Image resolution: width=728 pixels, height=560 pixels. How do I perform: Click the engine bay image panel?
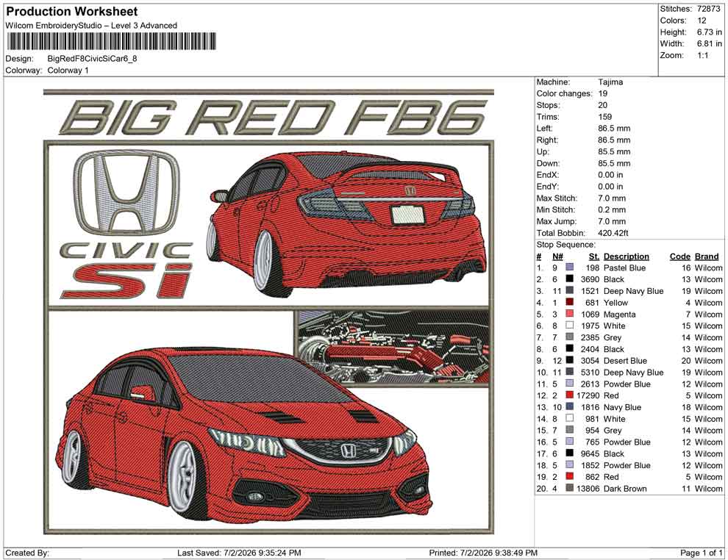[x=393, y=348]
